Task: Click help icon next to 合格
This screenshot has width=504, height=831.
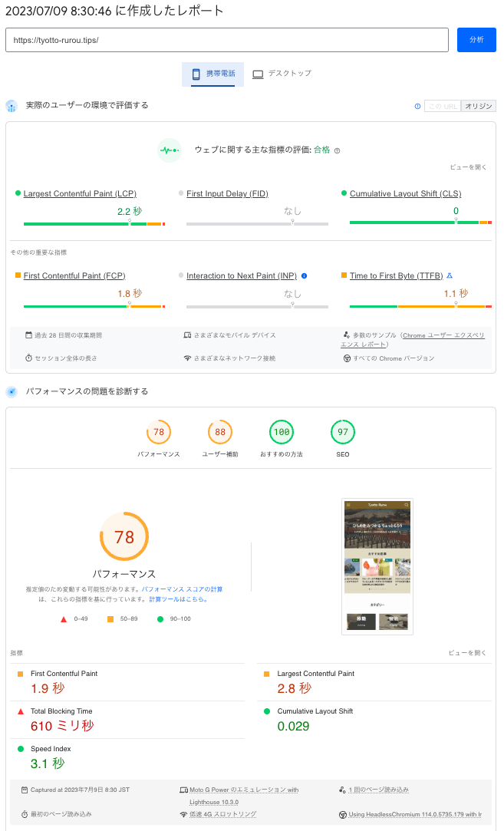Action: (x=337, y=150)
